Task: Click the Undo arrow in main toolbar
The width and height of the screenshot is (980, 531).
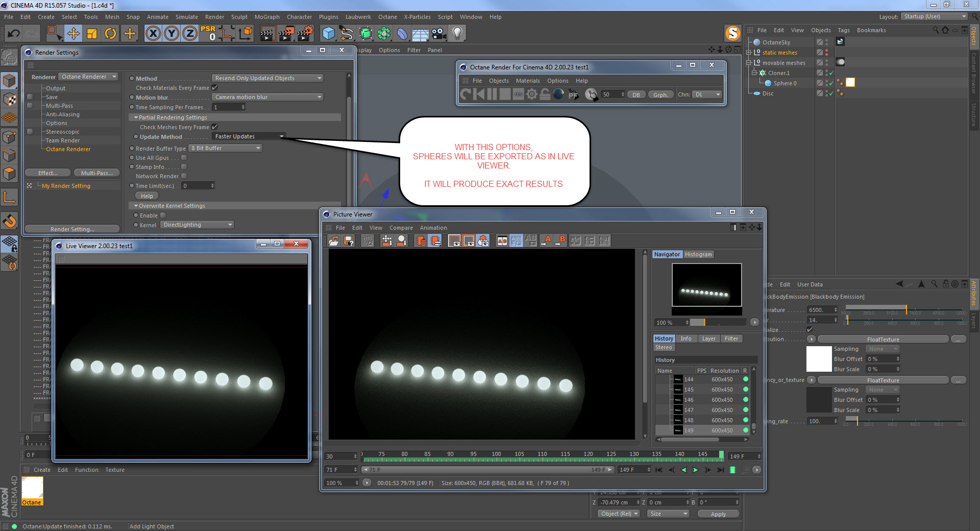Action: 13,34
